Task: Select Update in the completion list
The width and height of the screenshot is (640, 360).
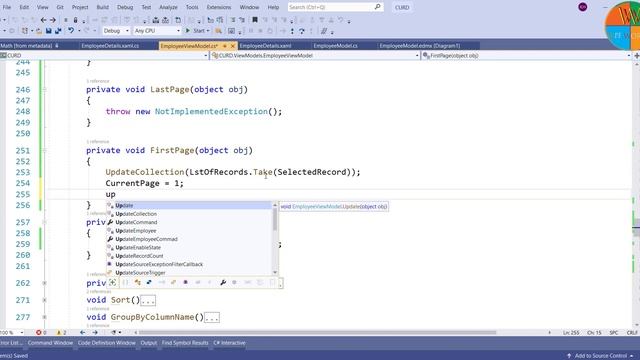Action: point(189,205)
